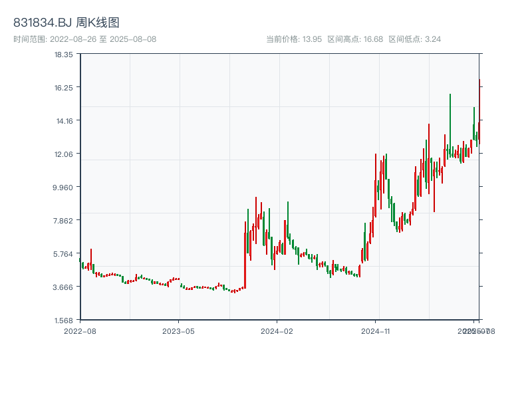532x399 pixels.
Task: Click the 2024-11 x-axis date label
Action: (x=375, y=331)
